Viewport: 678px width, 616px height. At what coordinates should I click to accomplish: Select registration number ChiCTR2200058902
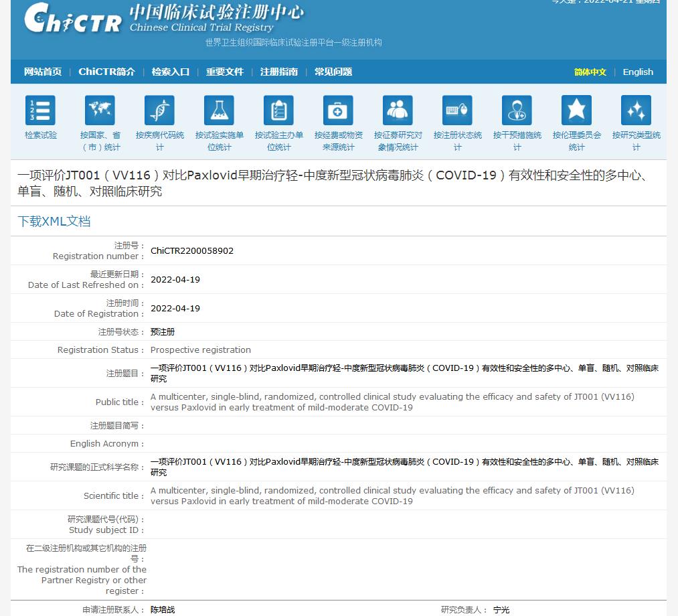(x=192, y=251)
